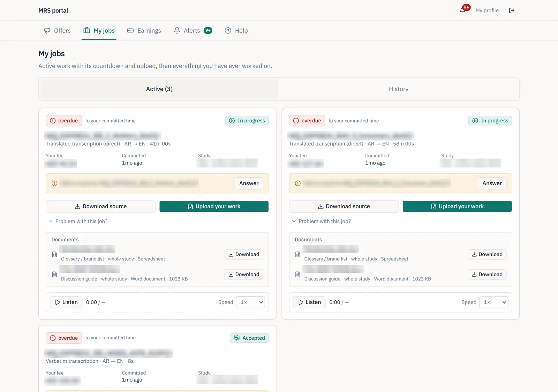Download the glossary spreadsheet in 41m 00s job
This screenshot has width=558, height=392.
244,254
